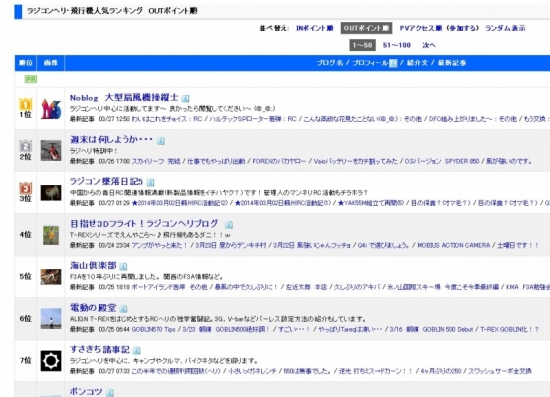Select the OUTポイント順 sort tab
The width and height of the screenshot is (550, 397).
click(366, 28)
